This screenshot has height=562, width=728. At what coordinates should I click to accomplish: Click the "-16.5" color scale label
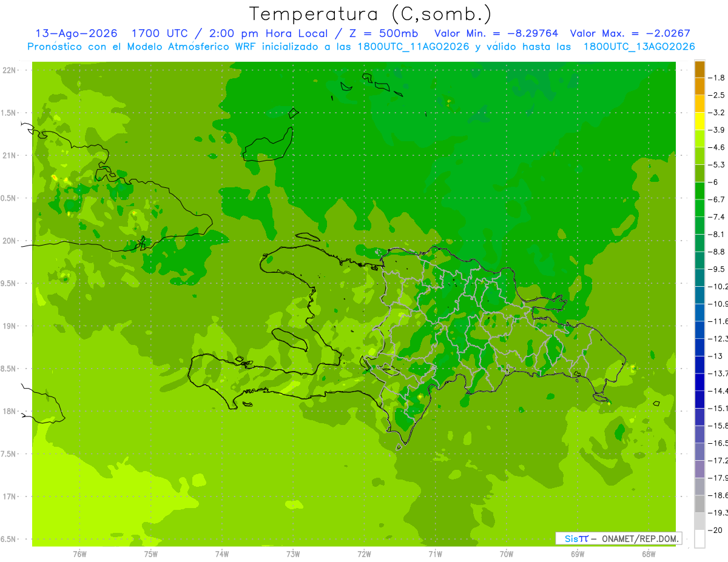(x=719, y=443)
